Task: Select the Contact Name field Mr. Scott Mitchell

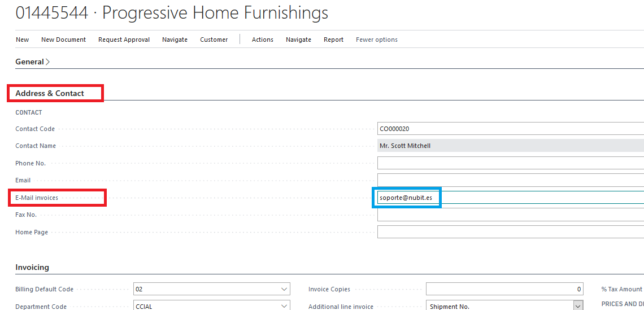Action: (x=511, y=146)
